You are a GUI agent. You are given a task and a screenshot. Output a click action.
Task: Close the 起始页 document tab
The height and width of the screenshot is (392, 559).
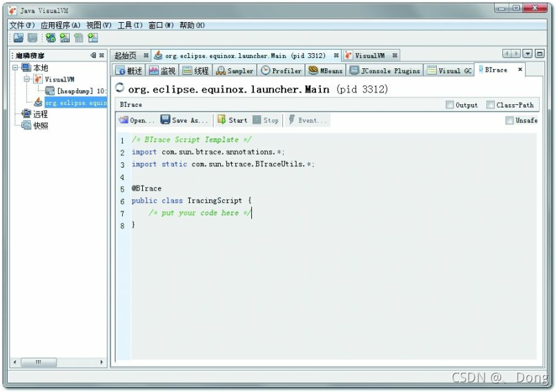click(x=146, y=55)
